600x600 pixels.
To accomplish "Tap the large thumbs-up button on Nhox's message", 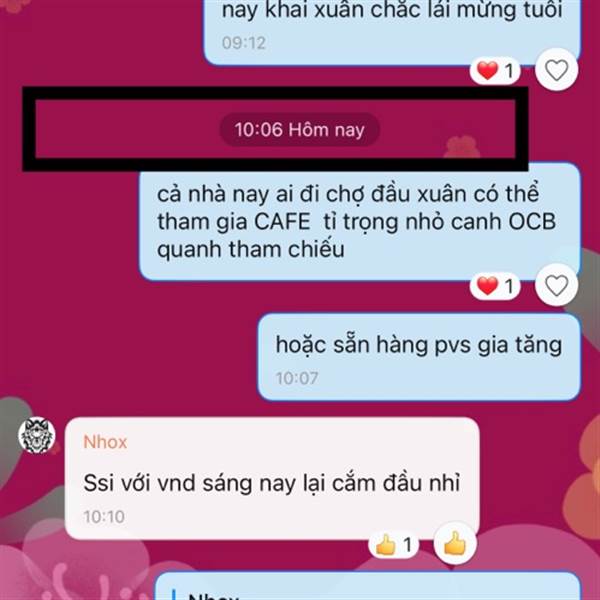I will point(455,543).
